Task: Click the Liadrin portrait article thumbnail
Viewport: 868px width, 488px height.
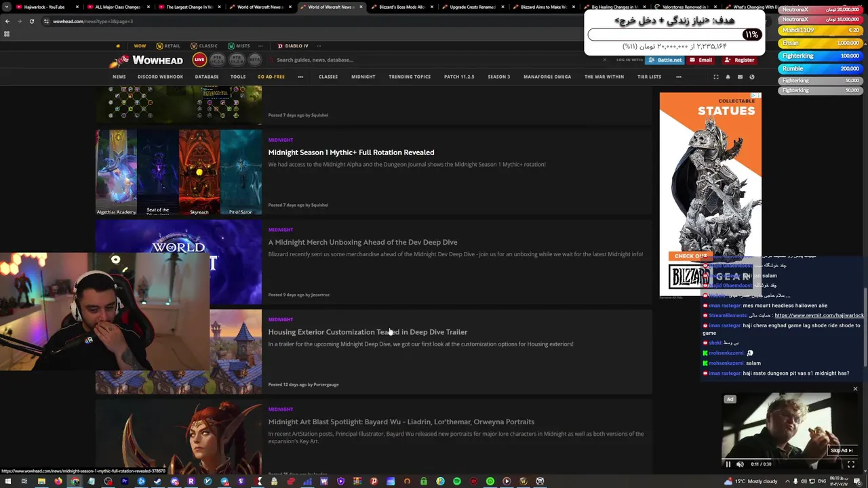Action: (x=178, y=437)
